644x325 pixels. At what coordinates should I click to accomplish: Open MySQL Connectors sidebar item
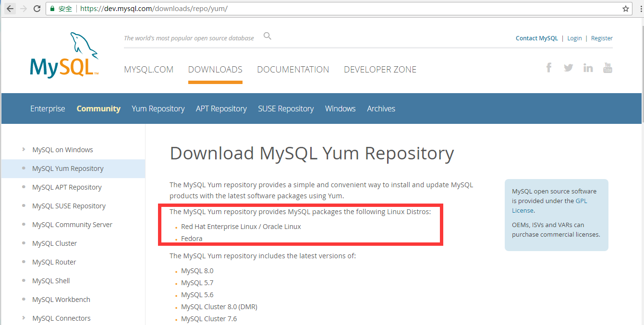click(x=61, y=318)
